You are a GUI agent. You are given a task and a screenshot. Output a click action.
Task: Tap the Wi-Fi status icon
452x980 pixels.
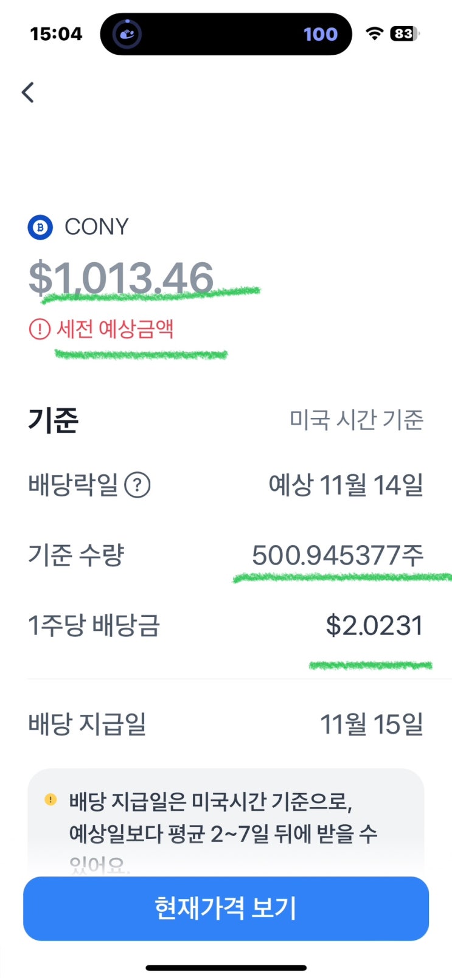pos(374,34)
